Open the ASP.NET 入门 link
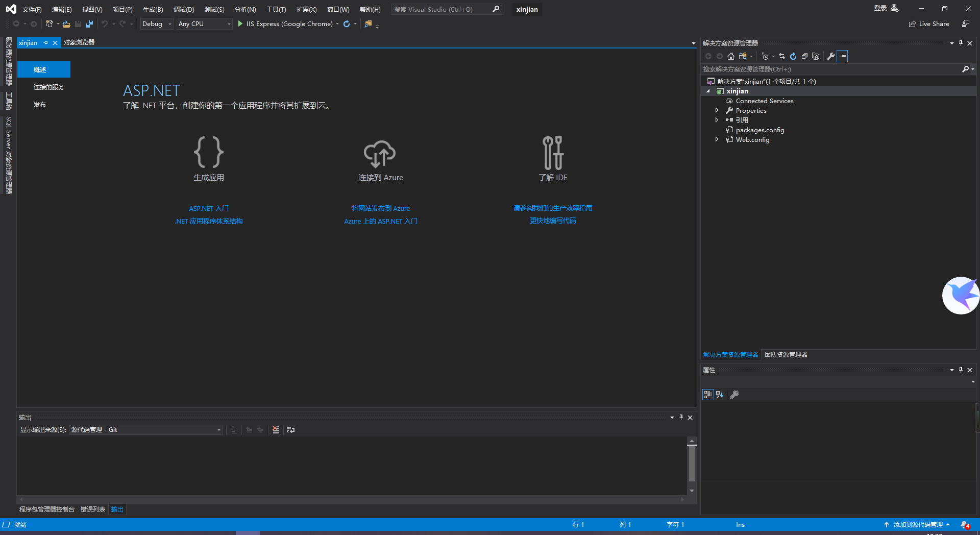Image resolution: width=980 pixels, height=535 pixels. click(x=209, y=208)
